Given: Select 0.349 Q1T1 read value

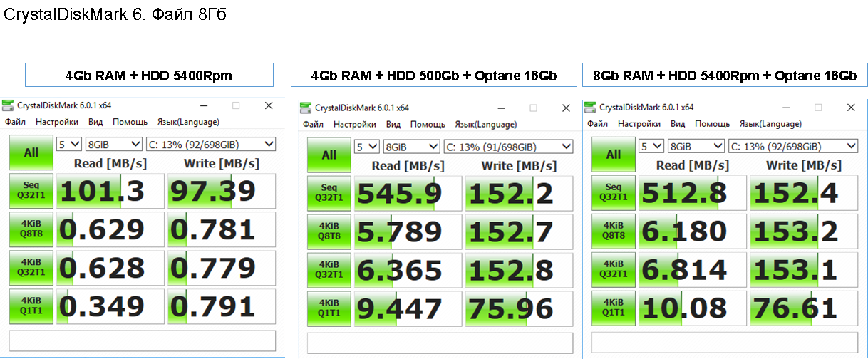Looking at the screenshot, I should click(x=110, y=306).
